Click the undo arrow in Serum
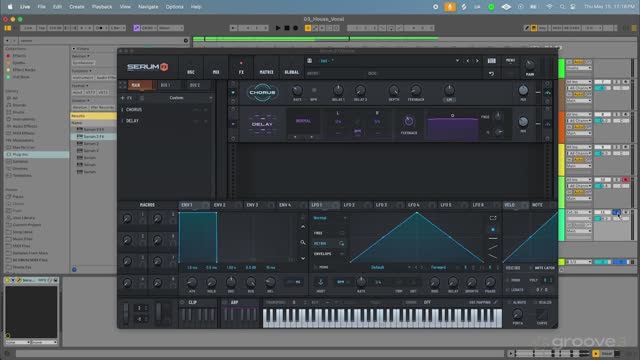The width and height of the screenshot is (640, 360). [491, 73]
